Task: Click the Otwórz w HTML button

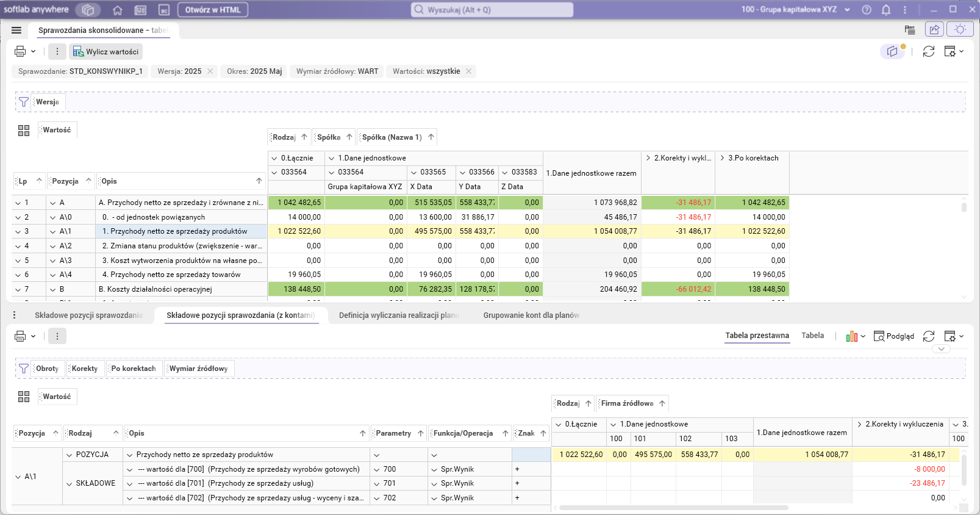Action: [213, 10]
